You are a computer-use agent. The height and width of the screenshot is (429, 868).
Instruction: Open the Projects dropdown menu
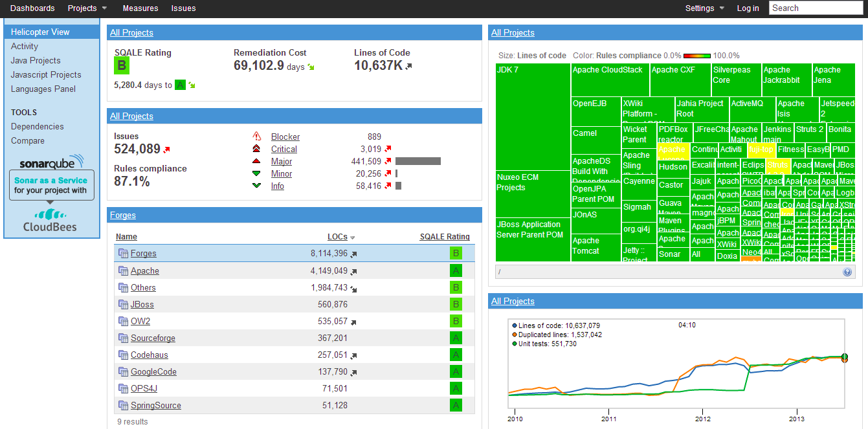(87, 8)
